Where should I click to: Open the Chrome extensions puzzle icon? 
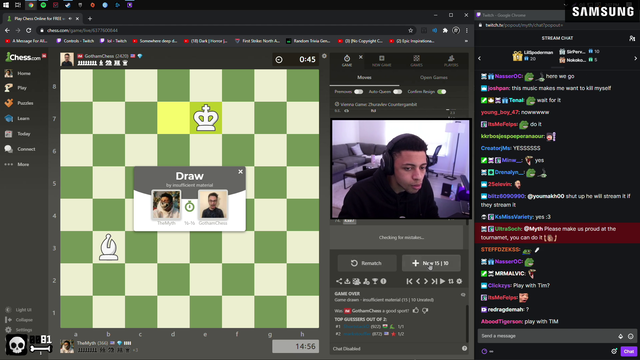pos(445,30)
